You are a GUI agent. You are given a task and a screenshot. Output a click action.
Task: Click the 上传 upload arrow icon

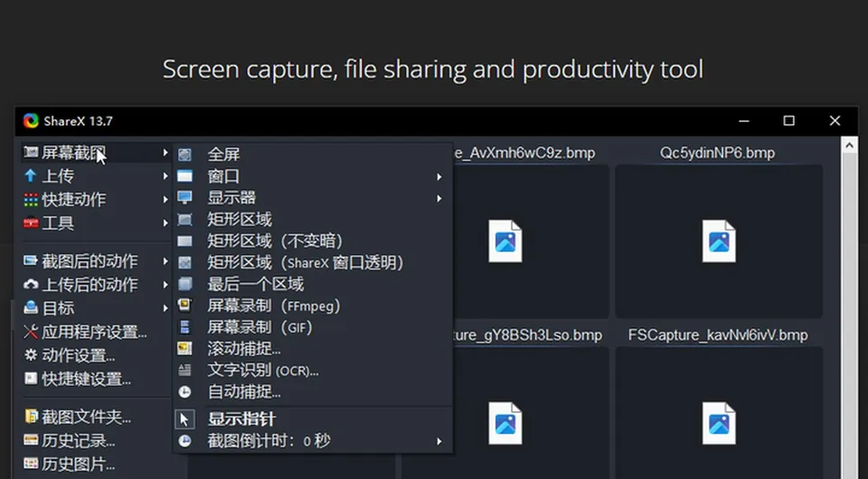coord(31,176)
